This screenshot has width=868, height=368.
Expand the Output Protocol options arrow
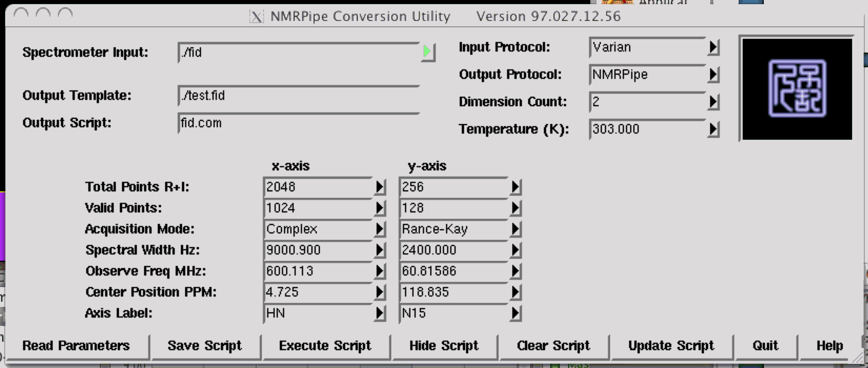[x=713, y=75]
